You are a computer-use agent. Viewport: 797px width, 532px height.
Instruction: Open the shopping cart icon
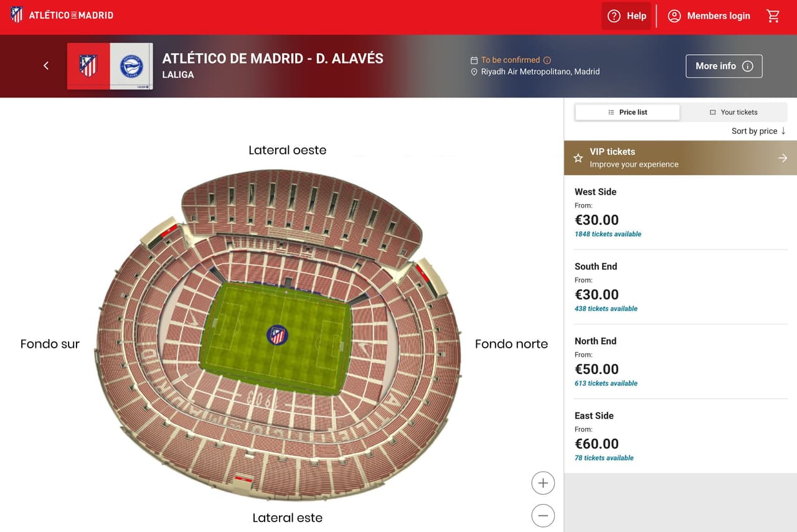pos(773,16)
